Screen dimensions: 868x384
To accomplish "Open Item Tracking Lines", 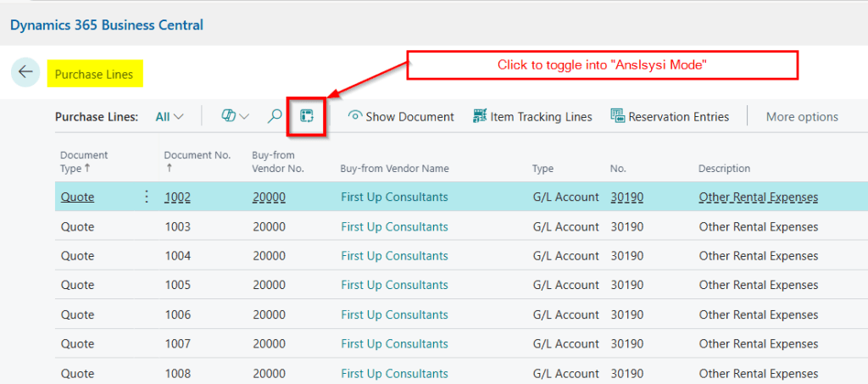I will (532, 117).
